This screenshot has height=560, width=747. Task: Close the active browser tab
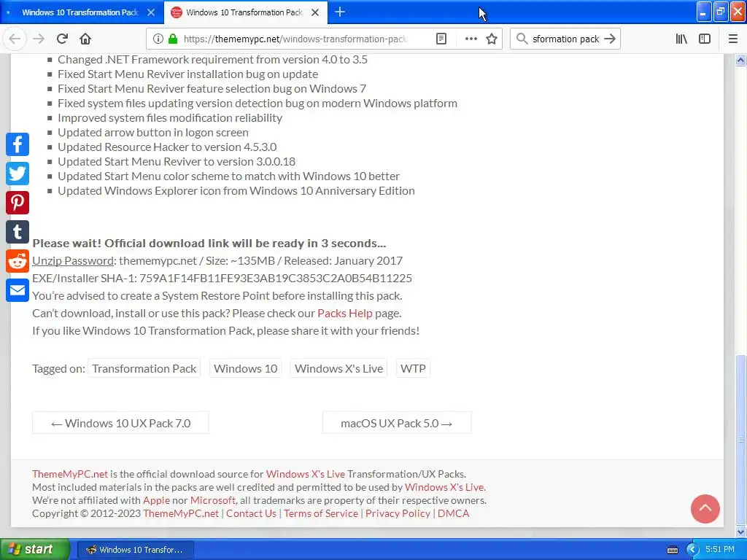315,12
